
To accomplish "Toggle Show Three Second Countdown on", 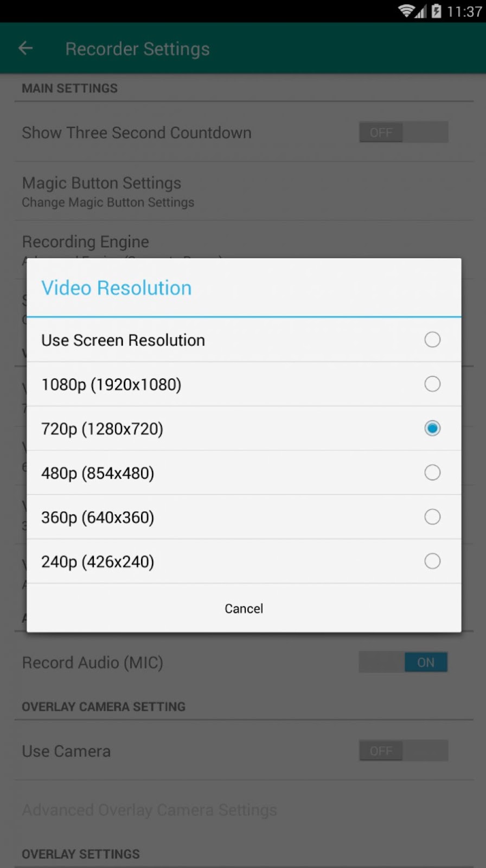I will tap(404, 132).
